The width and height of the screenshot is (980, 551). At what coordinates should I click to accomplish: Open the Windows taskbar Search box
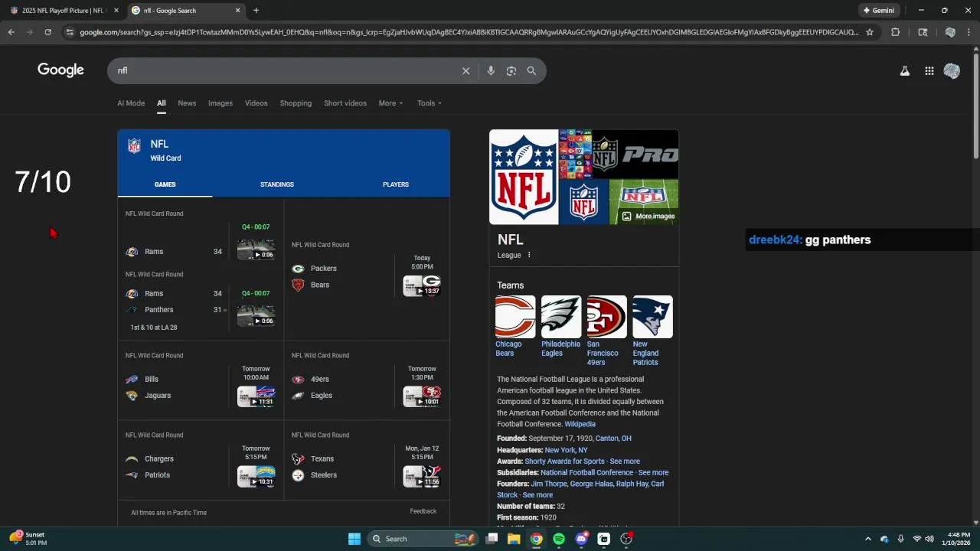(x=423, y=539)
